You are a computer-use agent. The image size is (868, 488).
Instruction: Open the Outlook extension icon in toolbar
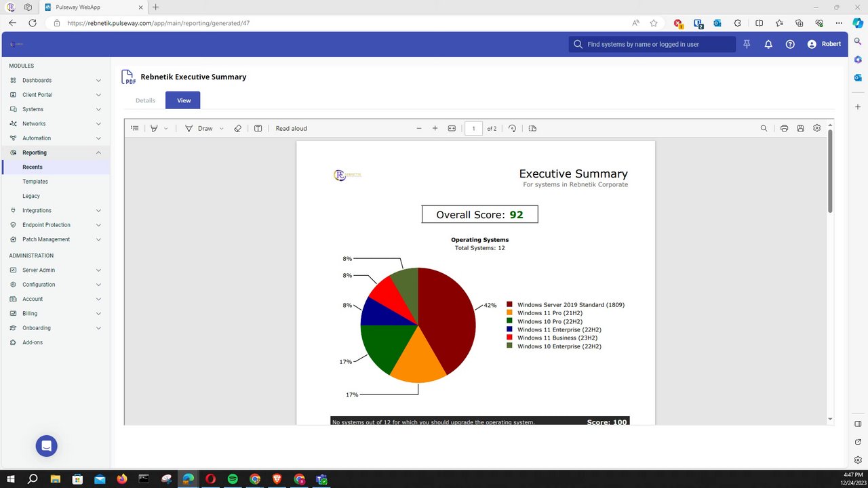pyautogui.click(x=717, y=22)
